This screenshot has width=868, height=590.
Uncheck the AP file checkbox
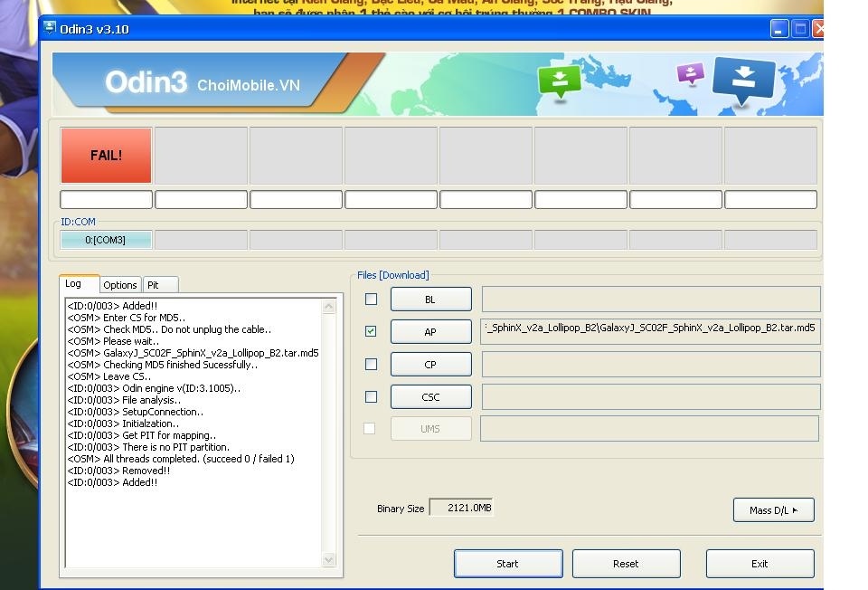point(371,331)
